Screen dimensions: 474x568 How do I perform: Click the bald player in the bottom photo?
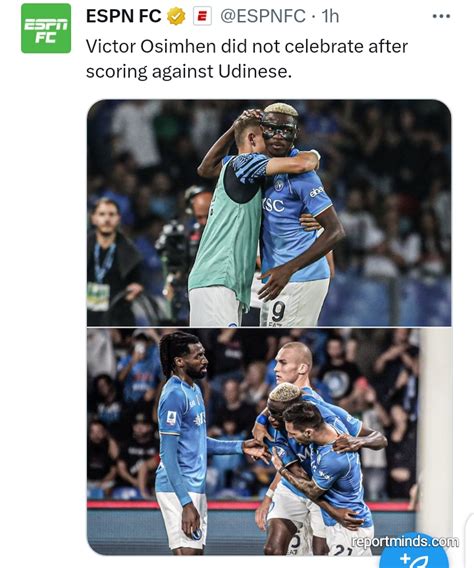point(294,363)
